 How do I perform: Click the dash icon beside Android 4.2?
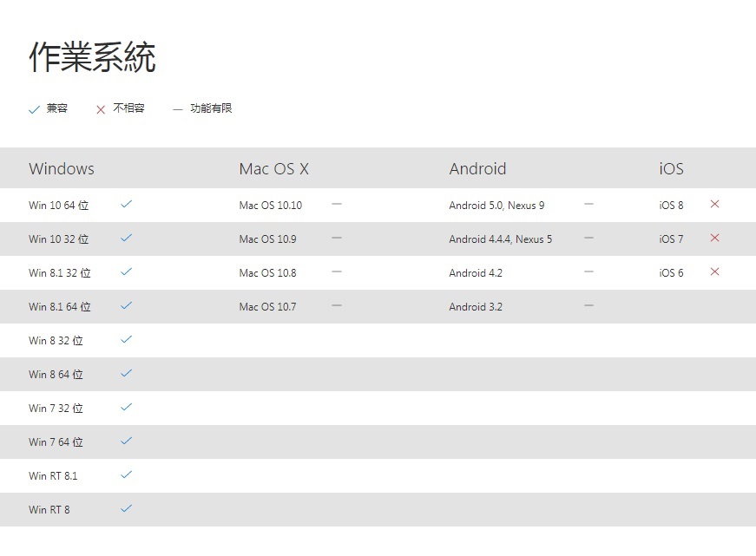(x=588, y=271)
